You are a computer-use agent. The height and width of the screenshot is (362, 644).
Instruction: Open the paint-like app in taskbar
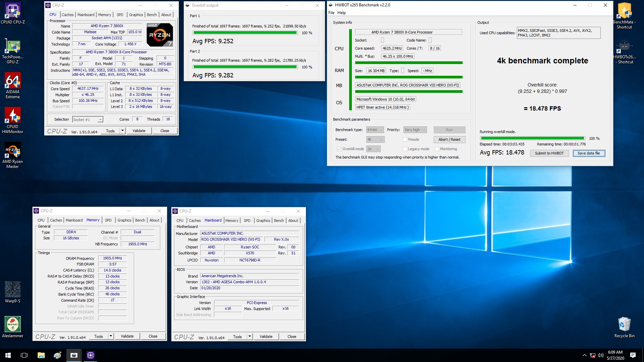[x=57, y=355]
